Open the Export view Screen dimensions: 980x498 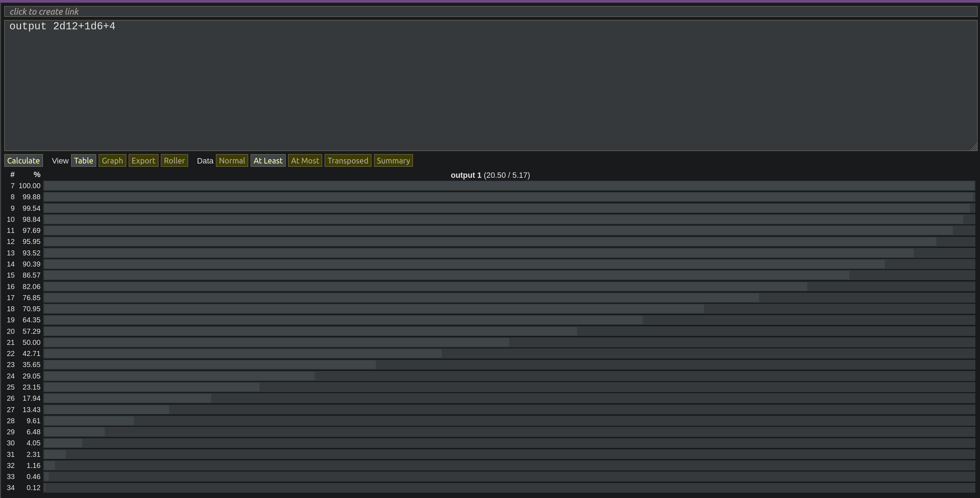[x=143, y=161]
